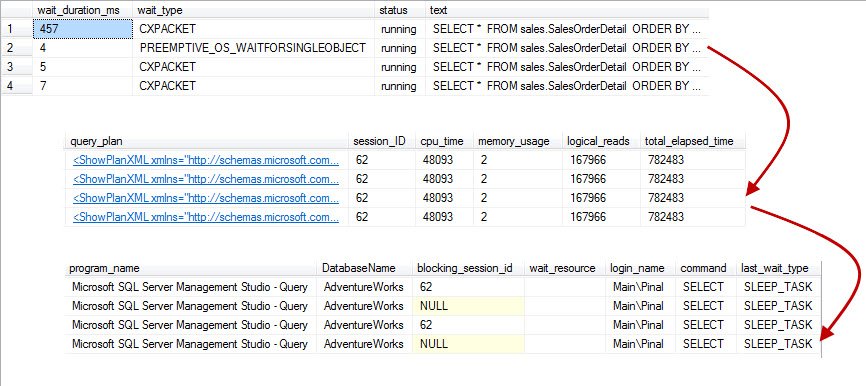The height and width of the screenshot is (386, 866).
Task: Select the SELECT query text in row 3
Action: click(566, 67)
